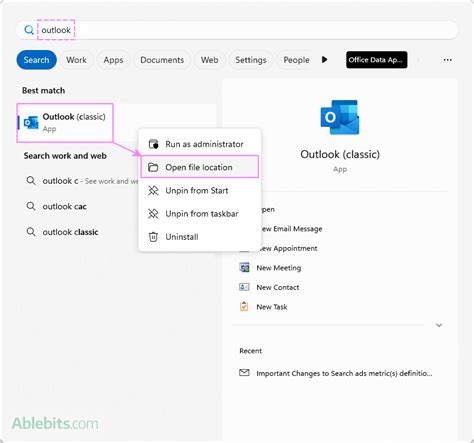The height and width of the screenshot is (443, 474).
Task: Click search icon beside outlook c suggestion
Action: (31, 181)
